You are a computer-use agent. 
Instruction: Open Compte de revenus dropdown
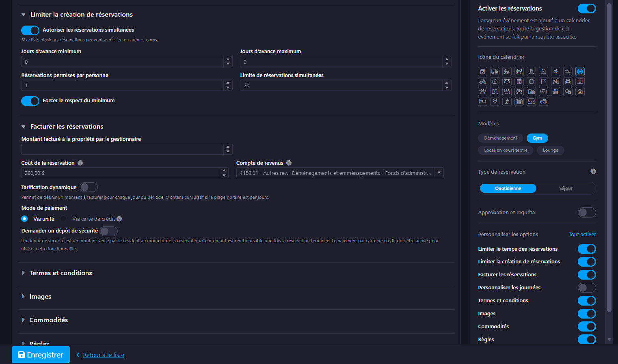coord(439,173)
